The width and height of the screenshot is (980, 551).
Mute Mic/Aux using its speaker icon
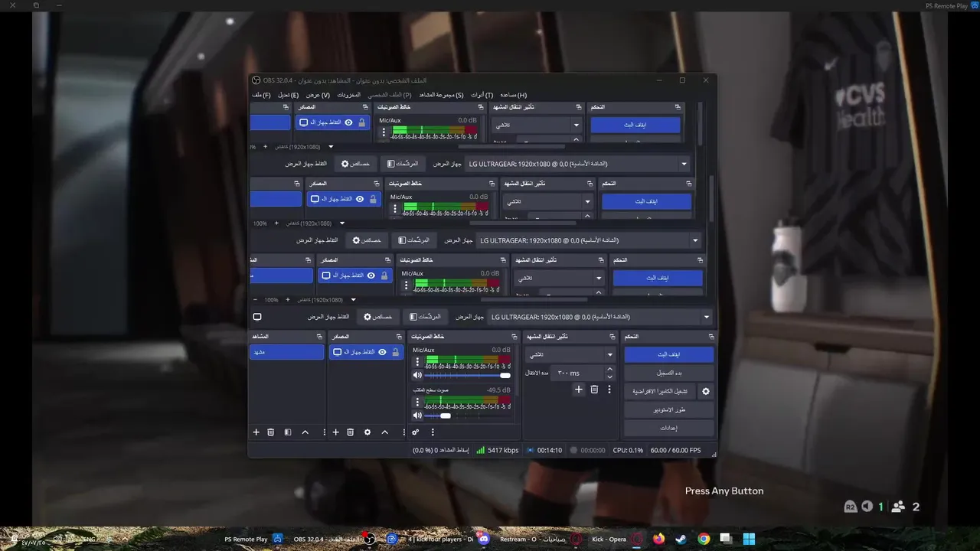417,375
